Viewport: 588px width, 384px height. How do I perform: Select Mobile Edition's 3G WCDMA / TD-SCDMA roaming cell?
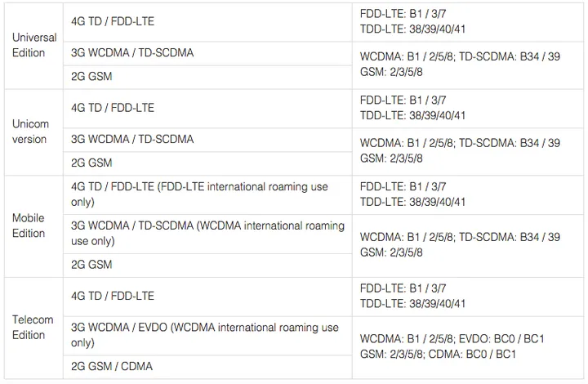[x=207, y=234]
